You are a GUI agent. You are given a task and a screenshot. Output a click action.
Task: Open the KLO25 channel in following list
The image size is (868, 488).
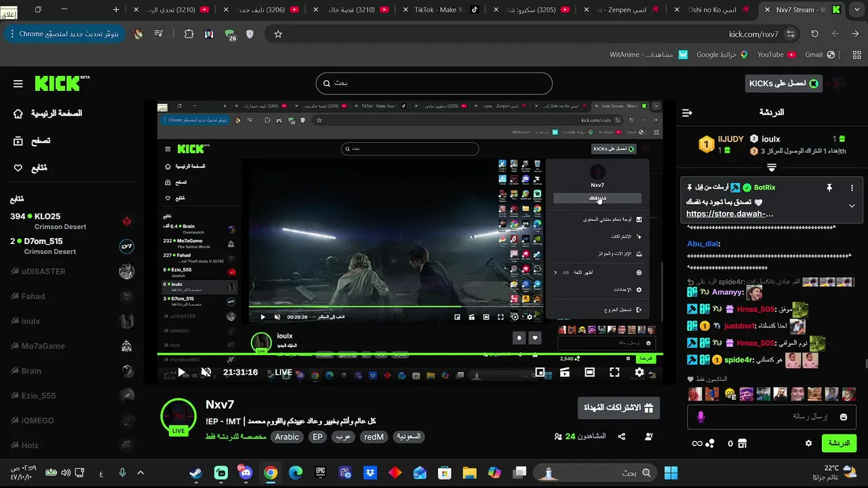pyautogui.click(x=71, y=221)
